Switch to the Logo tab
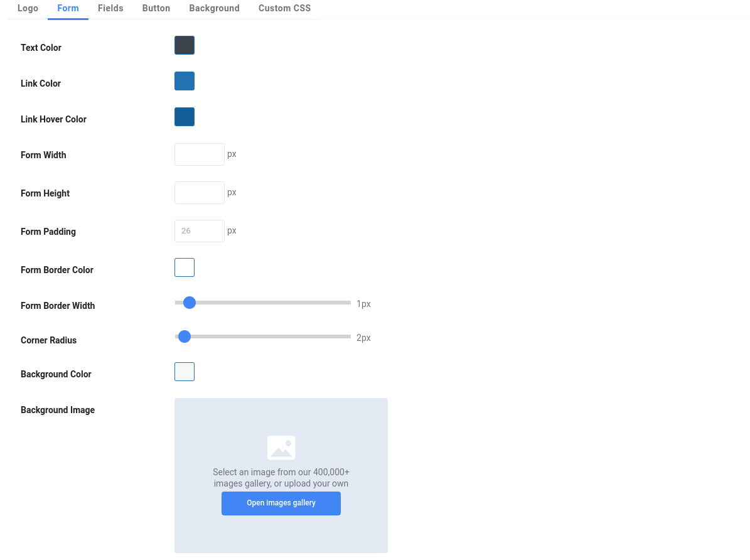Viewport: 750px width, 560px height. tap(28, 9)
